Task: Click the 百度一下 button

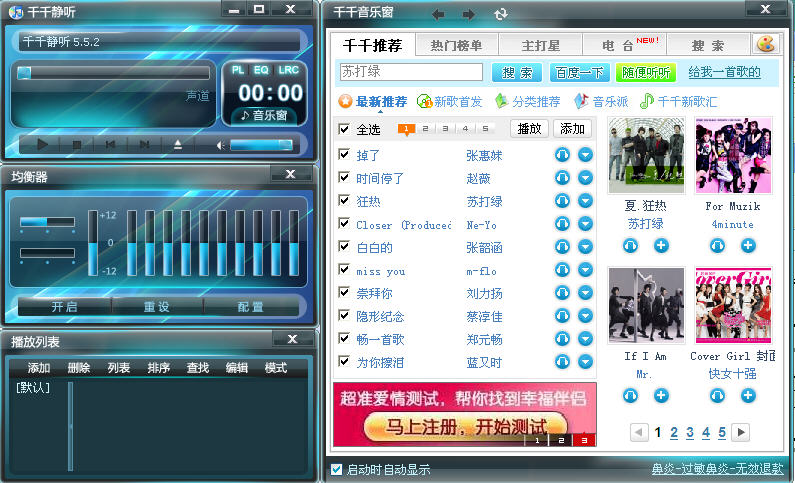Action: coord(579,72)
